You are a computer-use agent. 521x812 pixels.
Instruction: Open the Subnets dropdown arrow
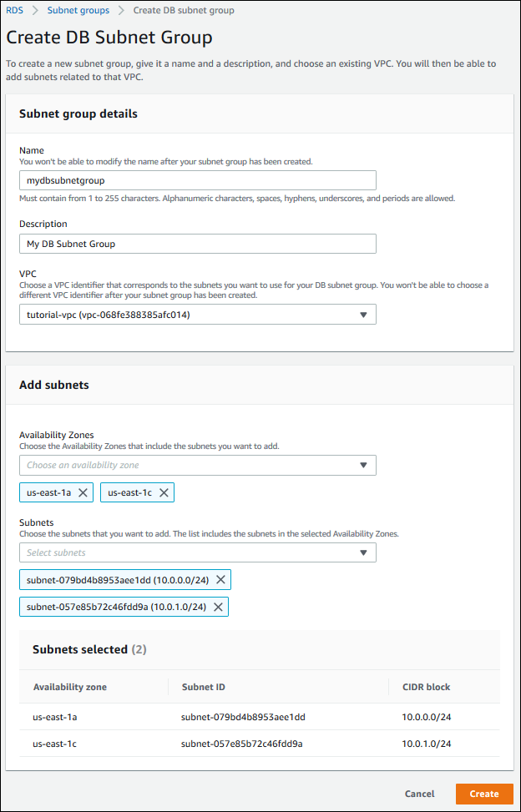point(363,552)
